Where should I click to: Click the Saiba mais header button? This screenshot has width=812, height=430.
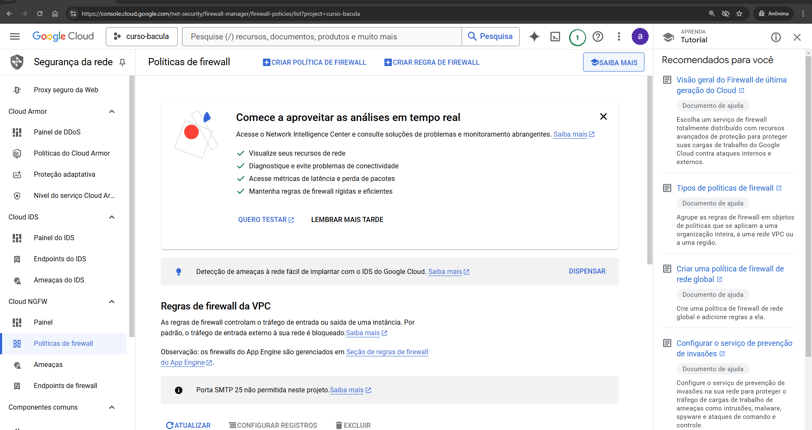[614, 62]
